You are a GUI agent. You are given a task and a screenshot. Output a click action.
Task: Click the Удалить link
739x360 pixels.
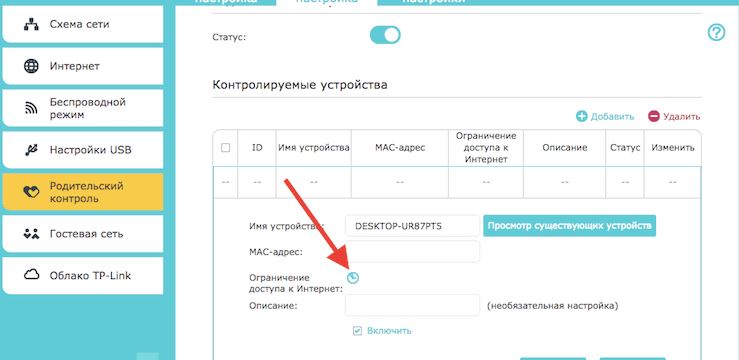pyautogui.click(x=682, y=116)
